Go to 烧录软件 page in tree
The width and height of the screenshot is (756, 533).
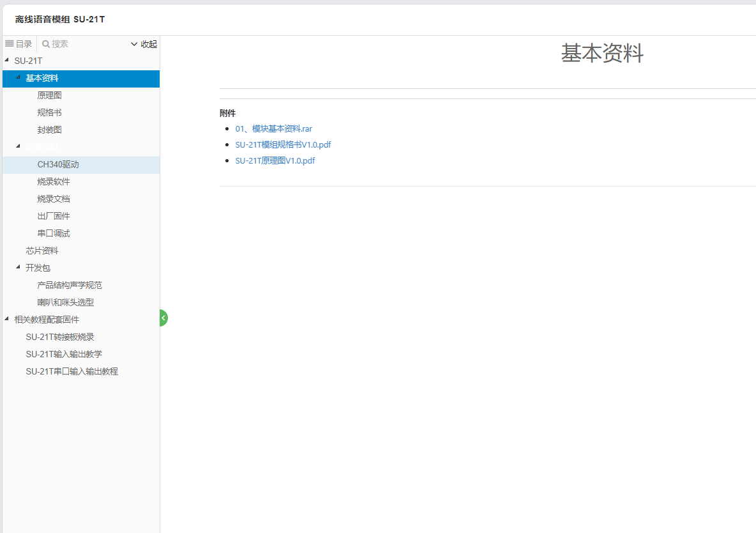click(x=54, y=182)
